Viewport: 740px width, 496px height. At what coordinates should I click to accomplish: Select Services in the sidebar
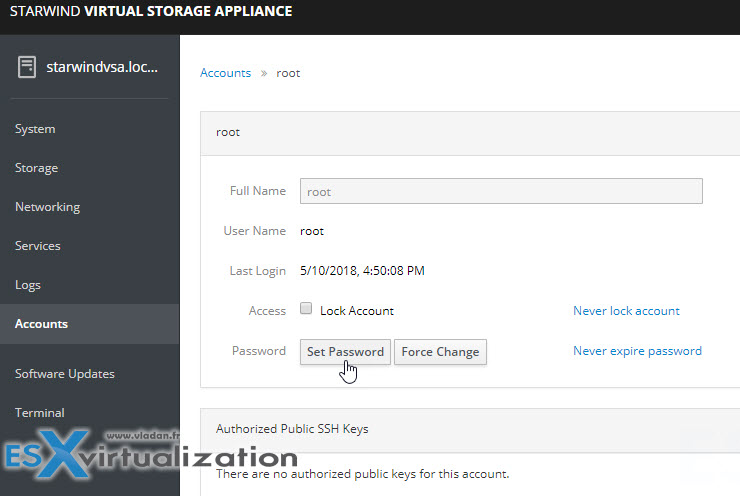(x=37, y=246)
